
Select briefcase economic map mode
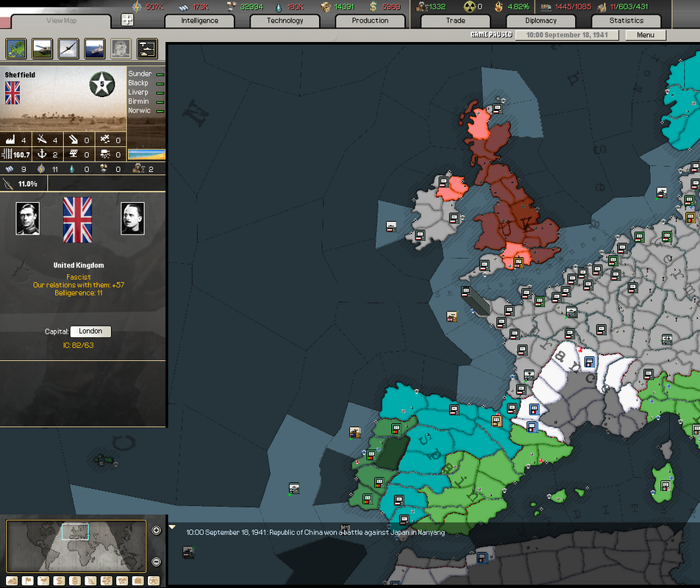[x=138, y=581]
